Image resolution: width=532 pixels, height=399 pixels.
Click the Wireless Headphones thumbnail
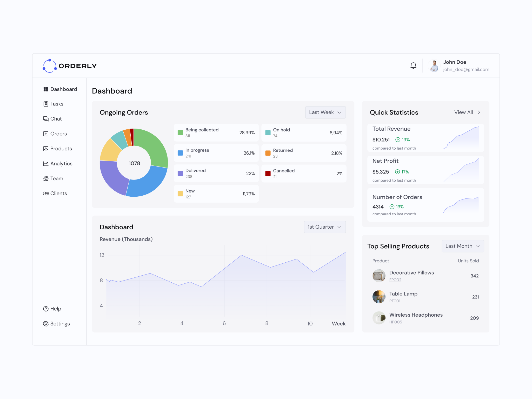click(x=379, y=318)
